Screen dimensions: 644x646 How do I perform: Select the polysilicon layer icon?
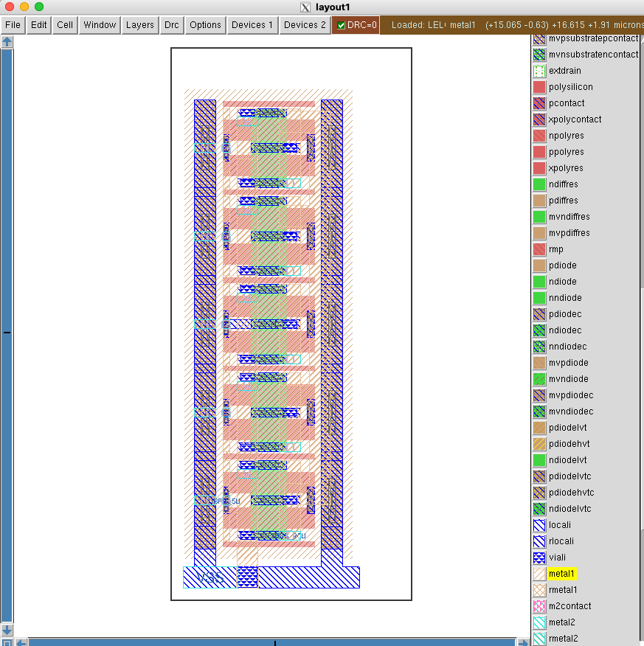pos(539,87)
